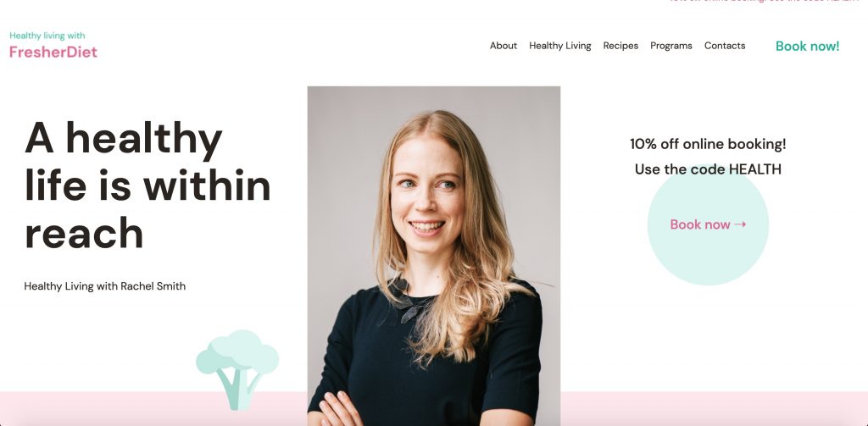Click the pink band right of the photo

[x=714, y=409]
